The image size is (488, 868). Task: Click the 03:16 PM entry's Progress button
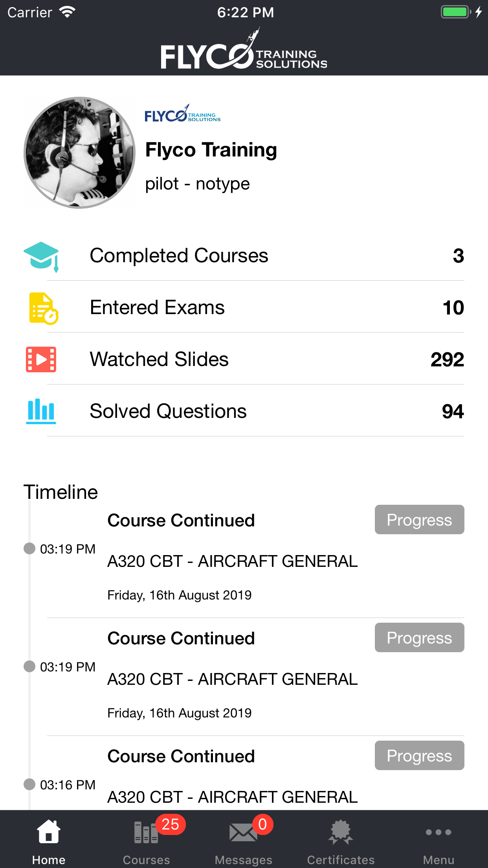(419, 756)
